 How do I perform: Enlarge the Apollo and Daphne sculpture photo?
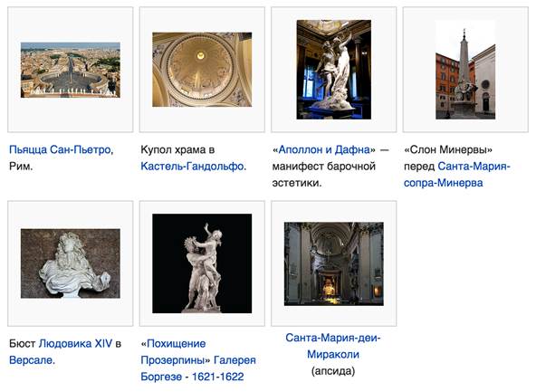pyautogui.click(x=333, y=70)
